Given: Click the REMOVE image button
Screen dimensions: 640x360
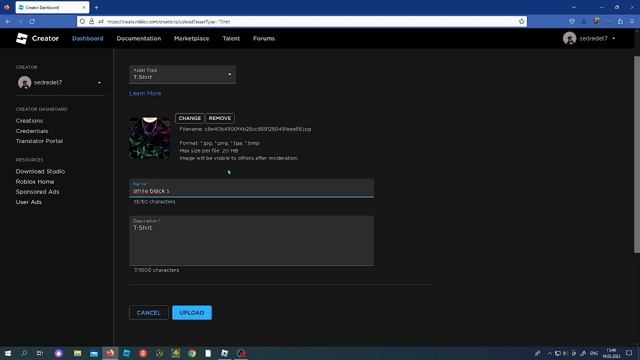Looking at the screenshot, I should pos(220,118).
